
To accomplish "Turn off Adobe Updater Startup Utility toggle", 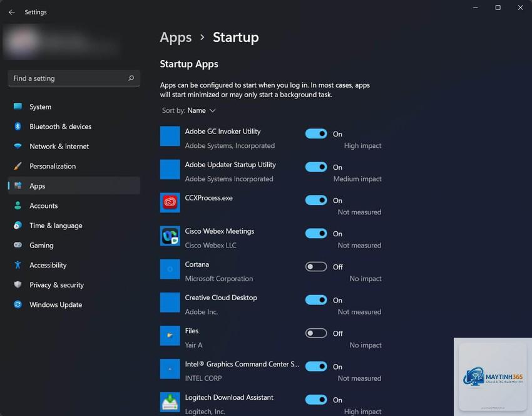I will pos(316,167).
